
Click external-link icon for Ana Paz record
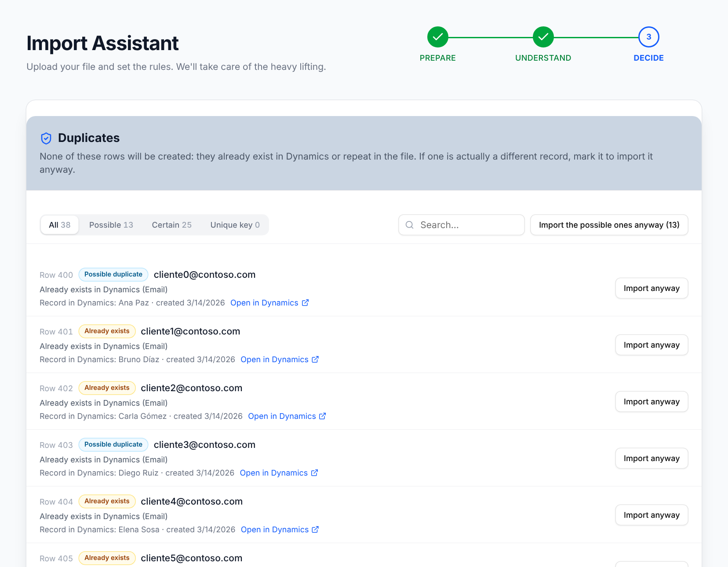305,303
